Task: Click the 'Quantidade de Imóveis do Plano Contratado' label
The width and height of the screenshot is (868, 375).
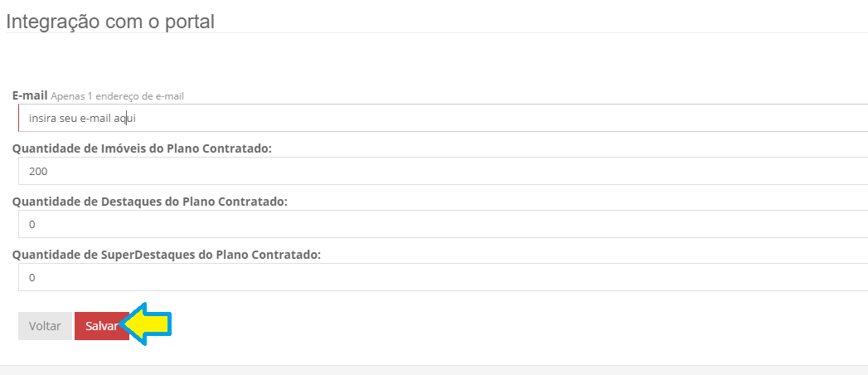Action: 143,149
